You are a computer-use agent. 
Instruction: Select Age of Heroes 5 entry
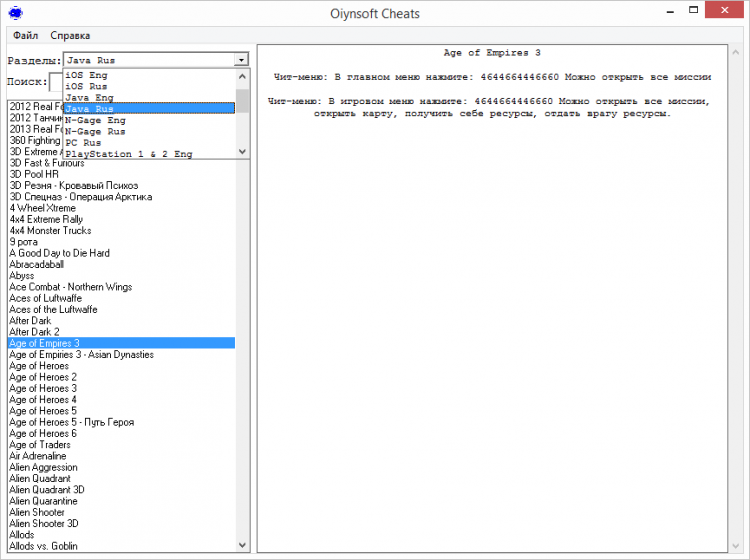122,411
